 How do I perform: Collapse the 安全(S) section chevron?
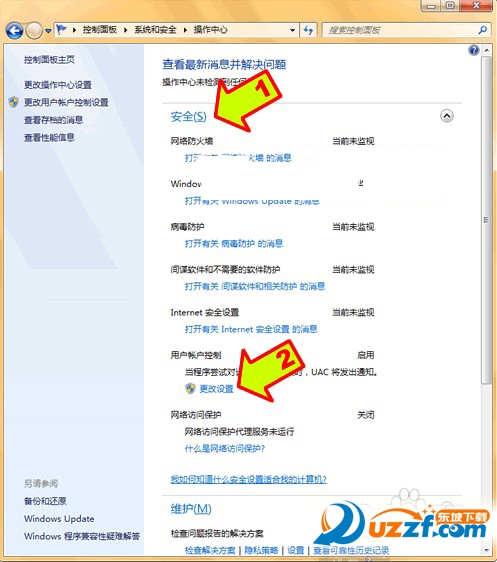[446, 116]
